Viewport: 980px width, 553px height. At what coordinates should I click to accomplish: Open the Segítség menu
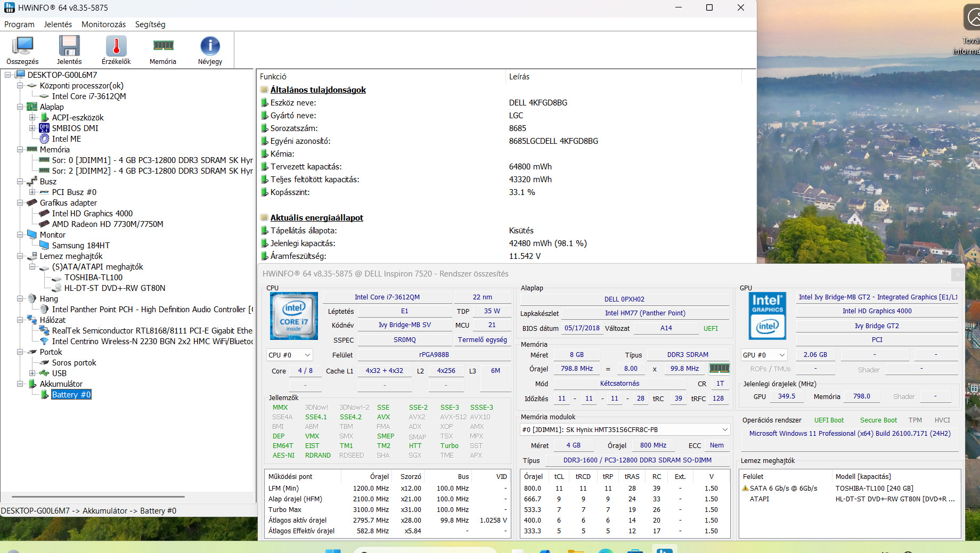tap(150, 25)
